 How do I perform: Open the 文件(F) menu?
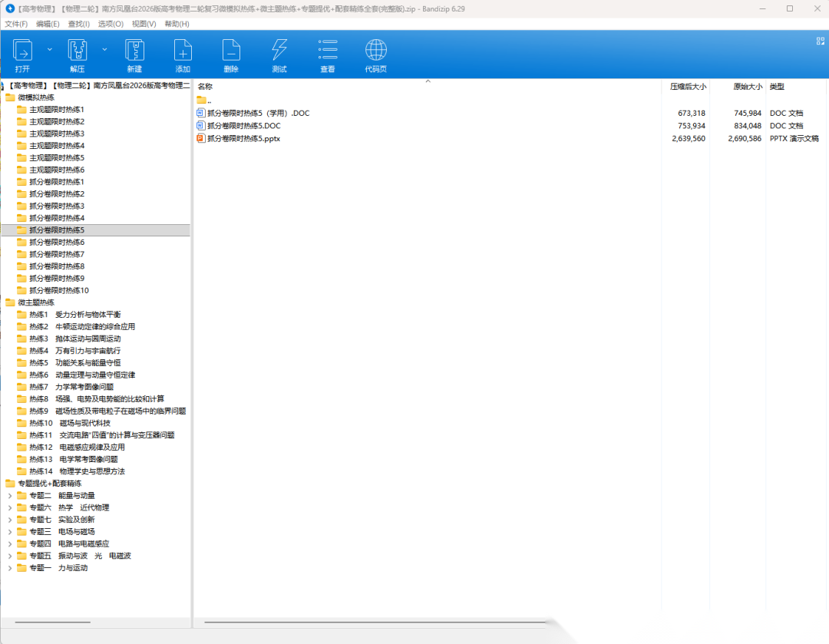click(16, 24)
